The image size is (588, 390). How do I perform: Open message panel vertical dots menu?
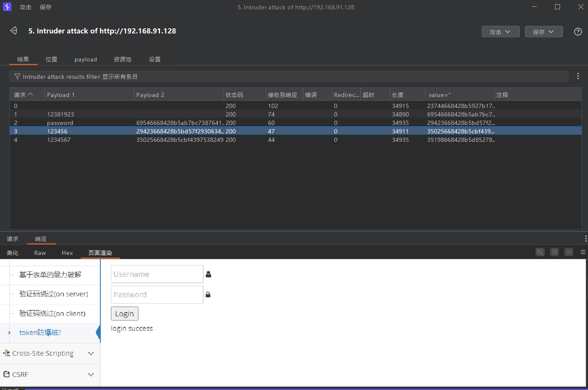tap(585, 238)
